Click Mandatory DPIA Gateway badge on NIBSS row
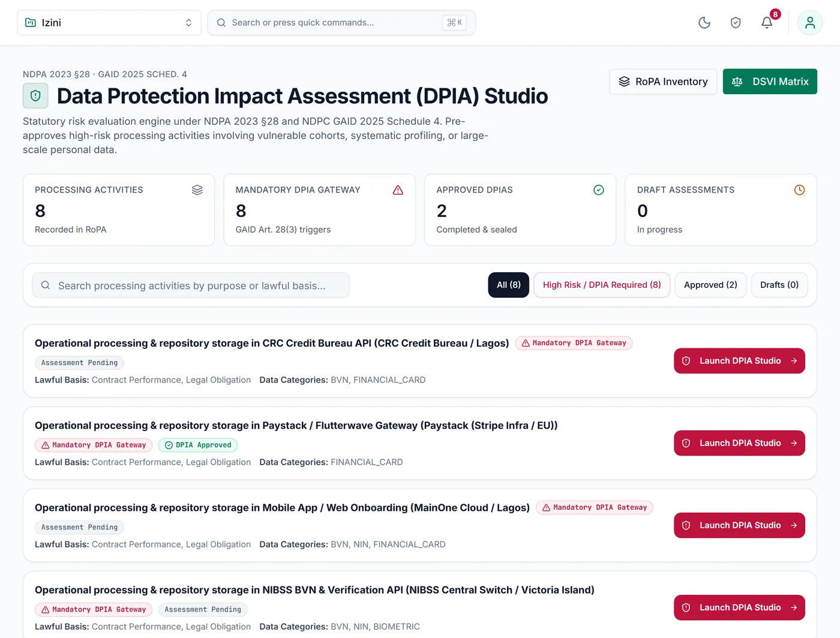Image resolution: width=840 pixels, height=638 pixels. pyautogui.click(x=94, y=609)
